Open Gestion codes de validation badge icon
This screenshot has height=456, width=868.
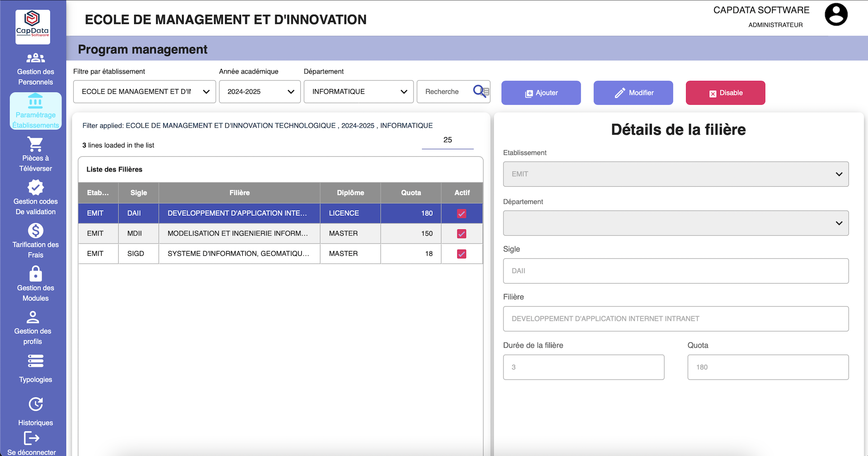[x=36, y=187]
